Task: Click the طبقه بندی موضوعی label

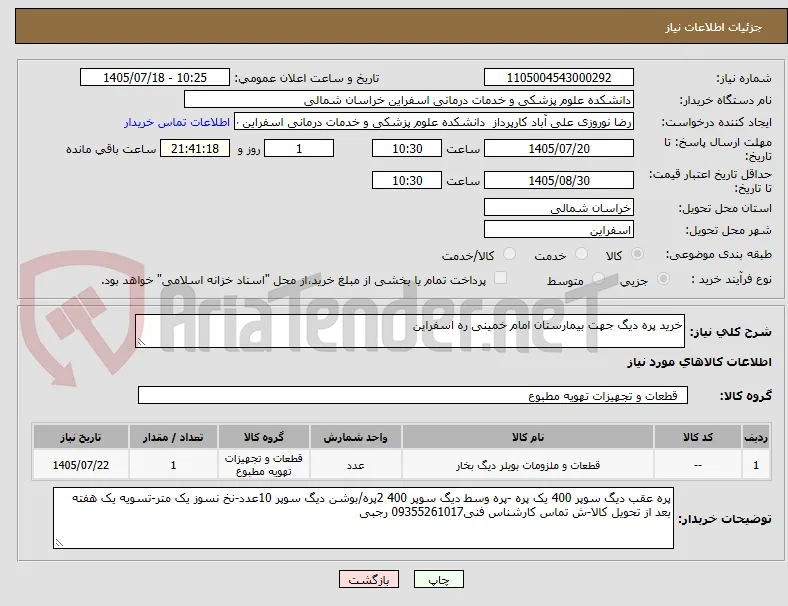Action: 719,254
